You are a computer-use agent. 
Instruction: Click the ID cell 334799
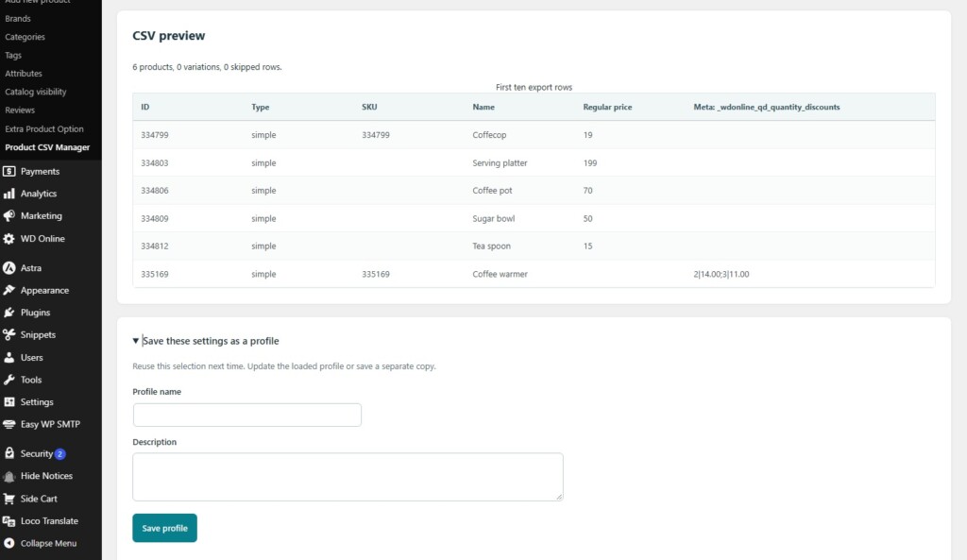point(154,135)
